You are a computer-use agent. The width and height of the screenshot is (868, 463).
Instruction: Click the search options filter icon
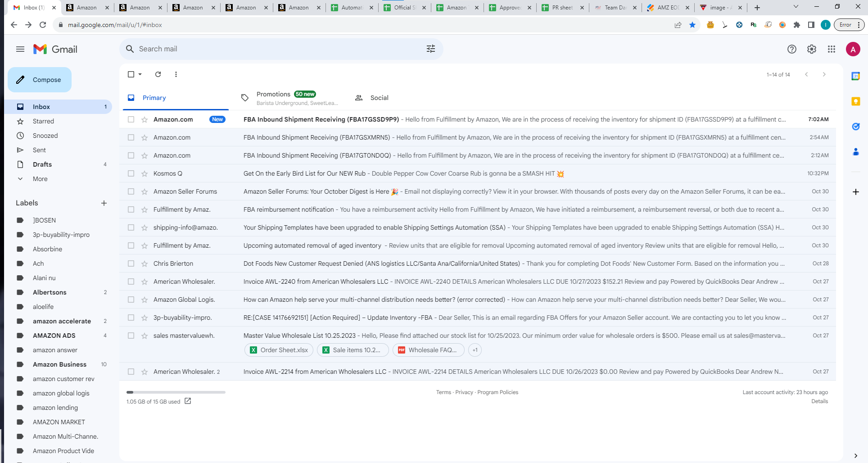431,49
